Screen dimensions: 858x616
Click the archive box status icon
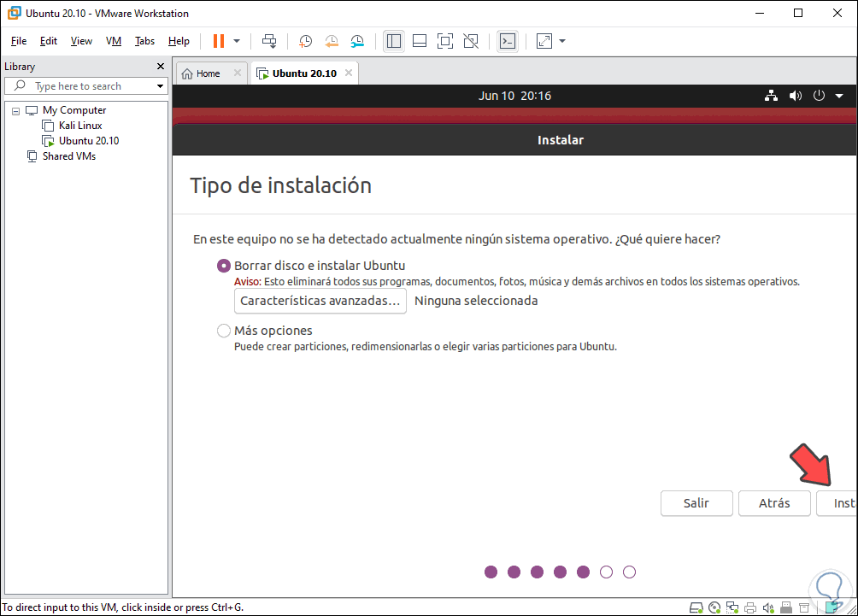[x=804, y=607]
